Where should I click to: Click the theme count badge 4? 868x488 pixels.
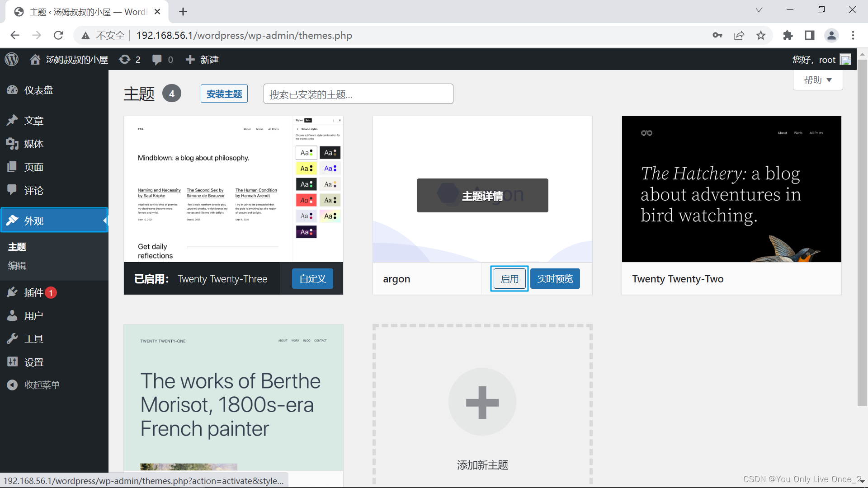point(172,94)
